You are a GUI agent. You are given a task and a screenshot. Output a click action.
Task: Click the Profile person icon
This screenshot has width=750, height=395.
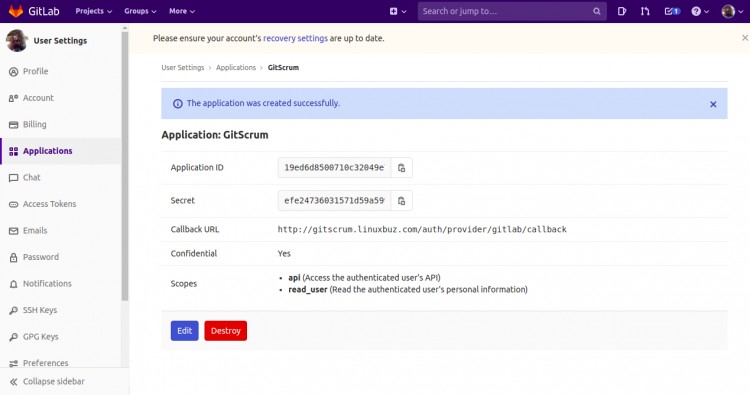(13, 72)
